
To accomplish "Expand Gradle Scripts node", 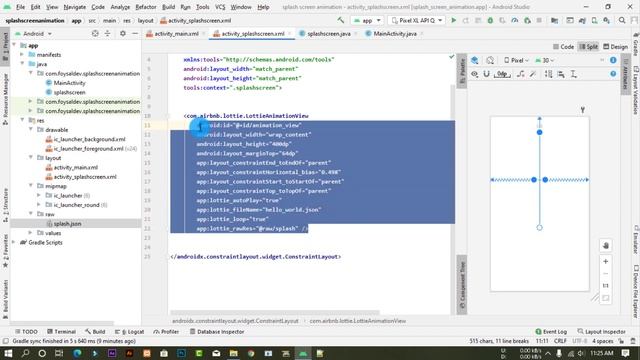I will (x=14, y=242).
